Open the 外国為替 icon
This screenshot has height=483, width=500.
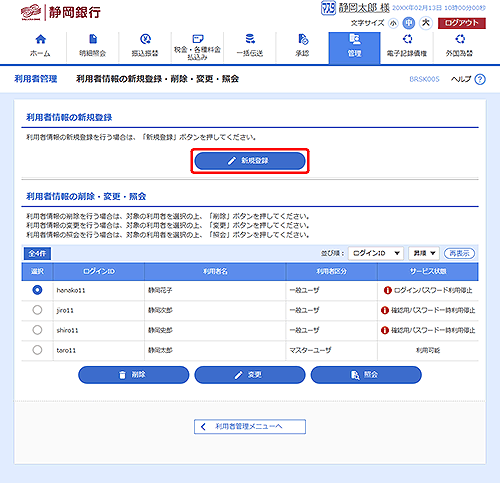(x=460, y=39)
